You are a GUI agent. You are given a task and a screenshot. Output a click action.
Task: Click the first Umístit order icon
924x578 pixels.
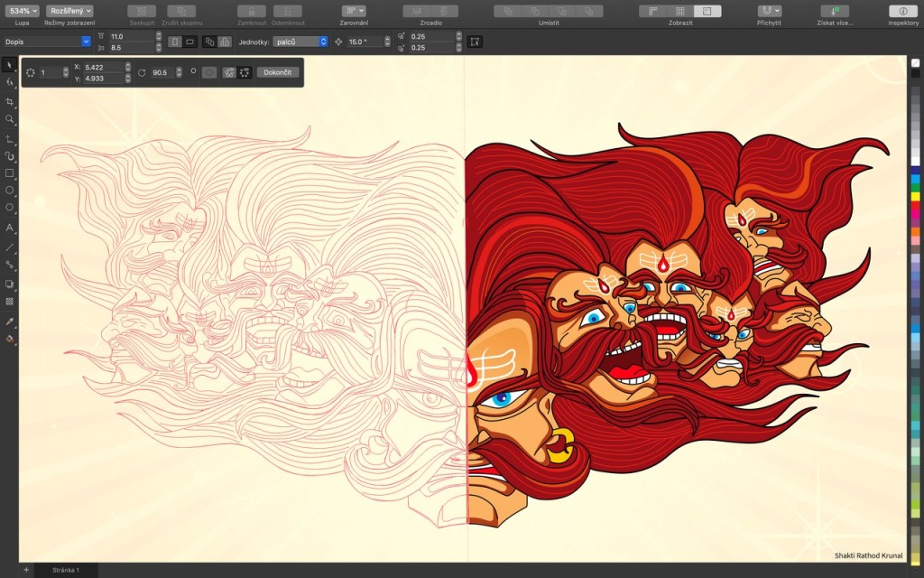[508, 11]
